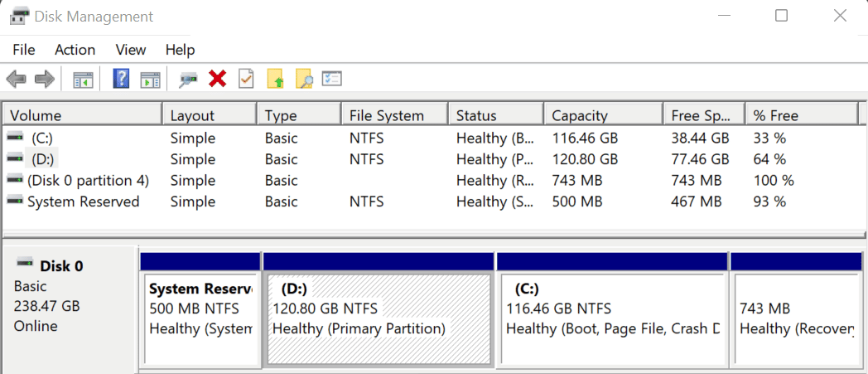Image resolution: width=868 pixels, height=374 pixels.
Task: Open the Help menu
Action: coord(180,50)
